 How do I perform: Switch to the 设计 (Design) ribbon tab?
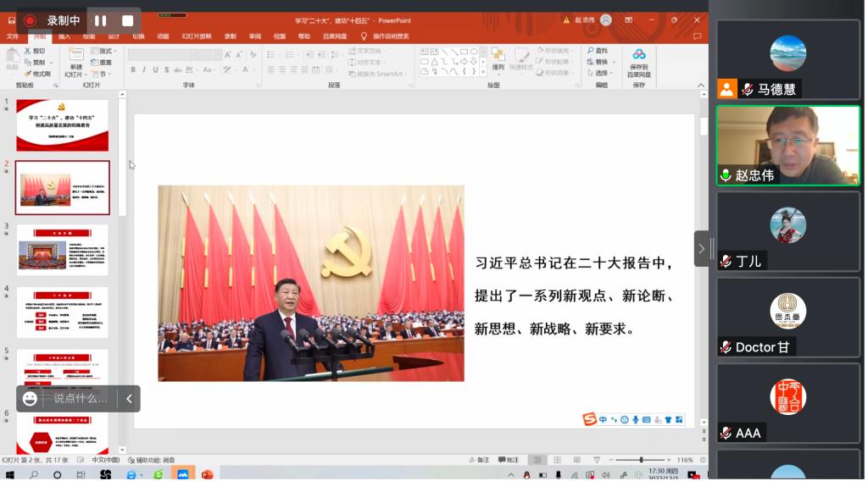(x=114, y=36)
